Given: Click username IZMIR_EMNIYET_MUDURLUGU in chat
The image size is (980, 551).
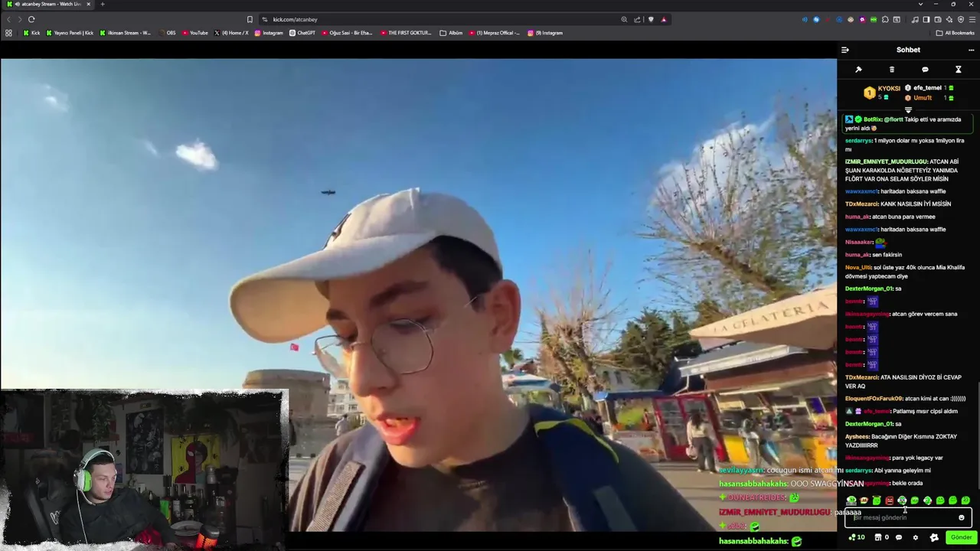Looking at the screenshot, I should point(885,162).
